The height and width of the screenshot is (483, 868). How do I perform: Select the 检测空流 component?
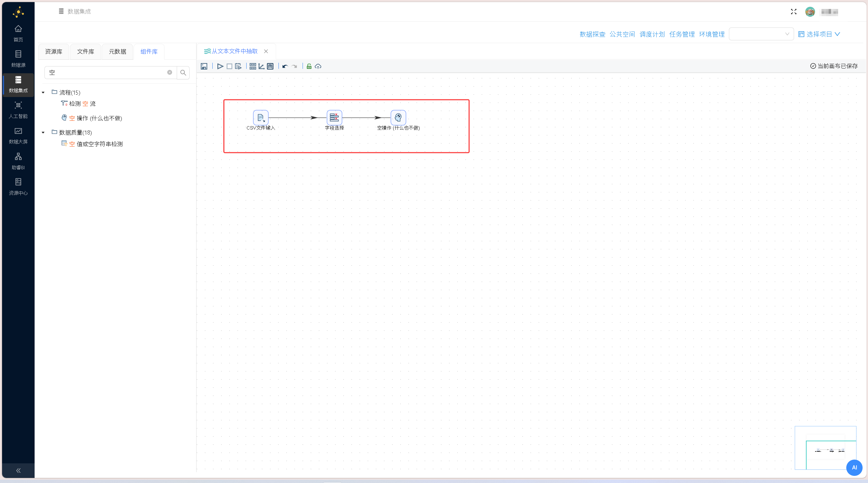78,103
